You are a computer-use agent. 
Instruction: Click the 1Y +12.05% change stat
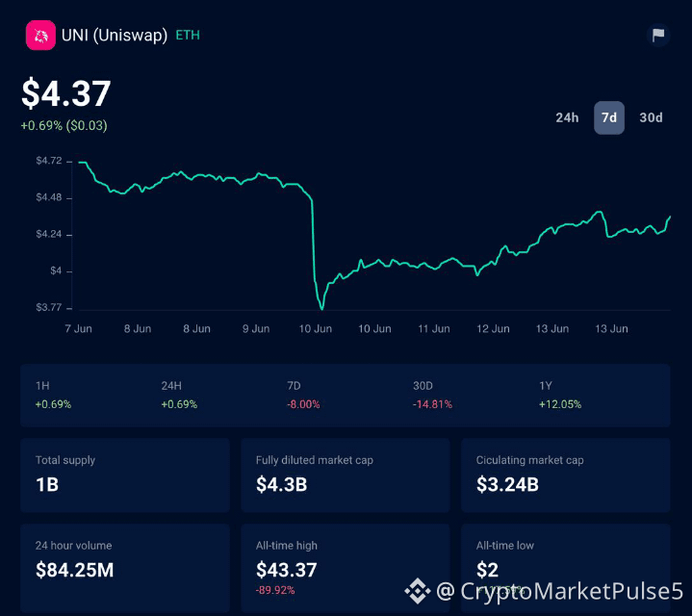560,395
